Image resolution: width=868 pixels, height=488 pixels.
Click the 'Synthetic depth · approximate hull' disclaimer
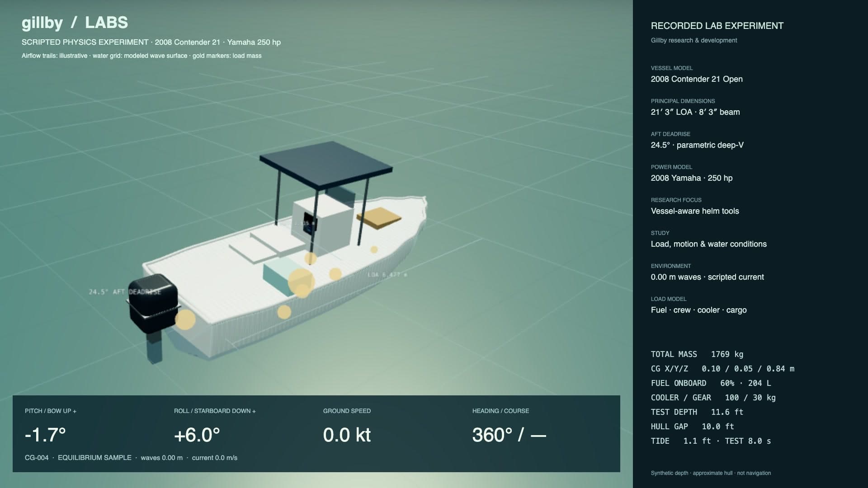click(711, 473)
